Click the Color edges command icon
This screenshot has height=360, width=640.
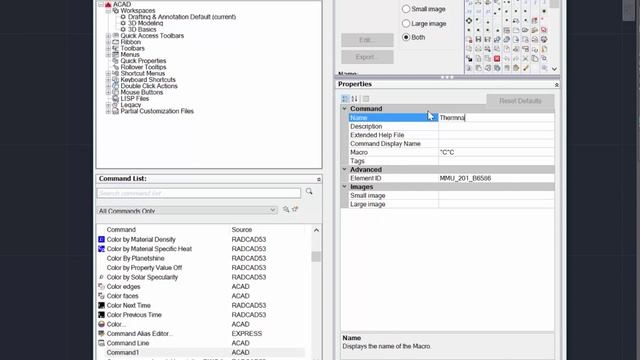(x=102, y=287)
